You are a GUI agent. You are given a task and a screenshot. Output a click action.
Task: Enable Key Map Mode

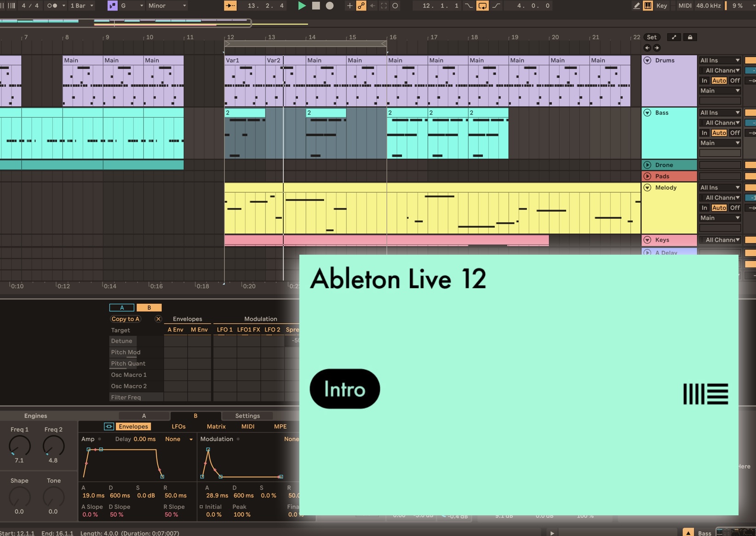pyautogui.click(x=662, y=6)
